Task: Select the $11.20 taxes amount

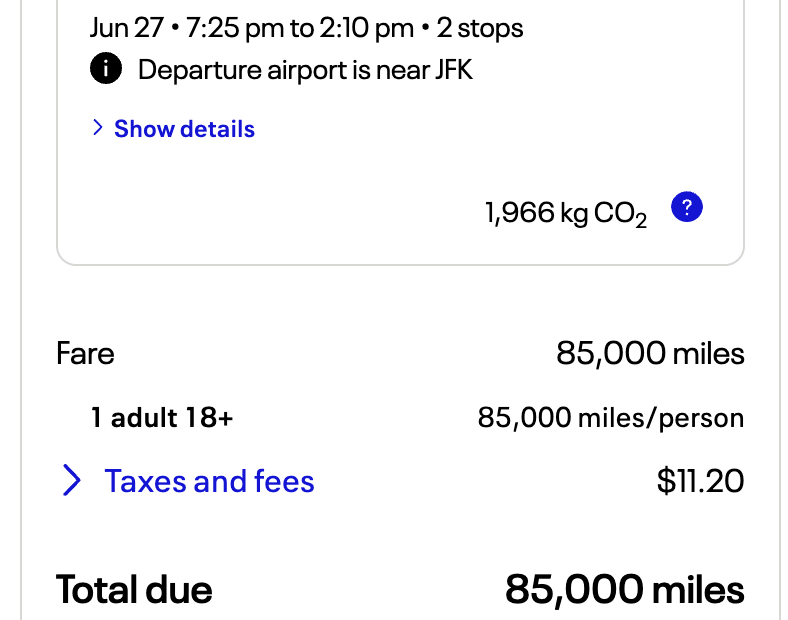Action: tap(700, 481)
